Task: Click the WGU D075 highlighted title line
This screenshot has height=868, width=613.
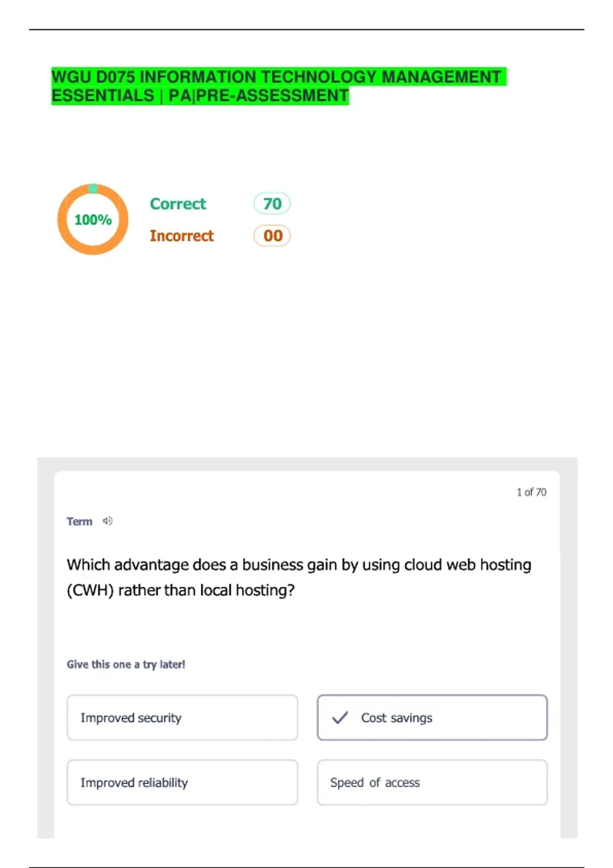Action: click(x=276, y=77)
